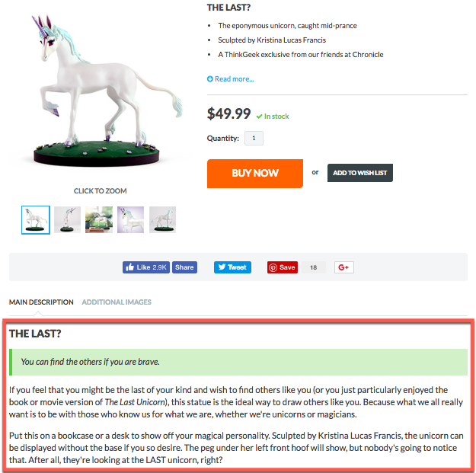Select the fifth thumbnail of unicorn rear view
Viewport: 476px width, 473px height.
[x=162, y=220]
